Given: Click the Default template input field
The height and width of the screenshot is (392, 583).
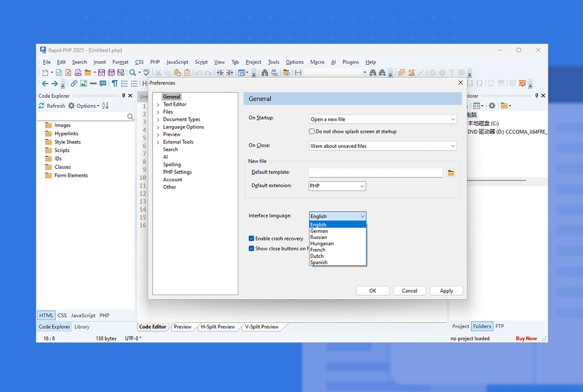Looking at the screenshot, I should pos(376,172).
